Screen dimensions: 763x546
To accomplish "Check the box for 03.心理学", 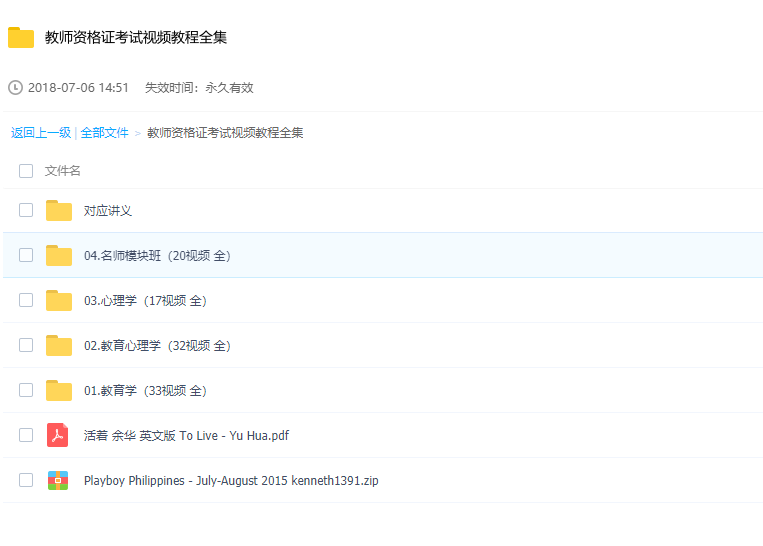I will [x=26, y=300].
